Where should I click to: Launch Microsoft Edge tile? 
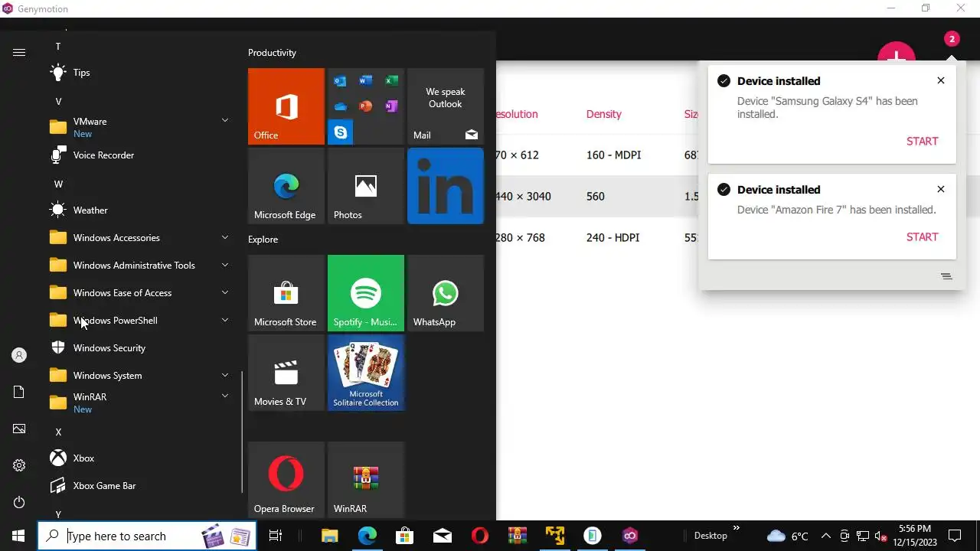(286, 186)
